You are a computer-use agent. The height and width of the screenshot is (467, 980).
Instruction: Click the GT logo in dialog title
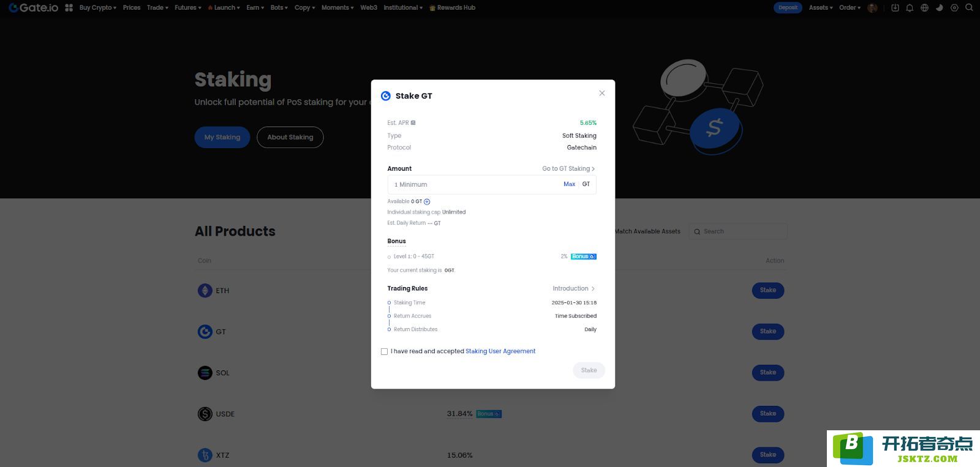[386, 96]
